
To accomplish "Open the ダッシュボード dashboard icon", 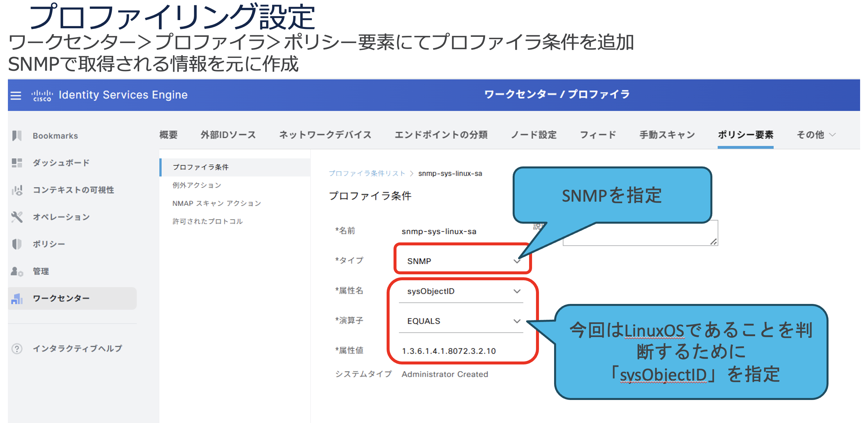I will point(17,163).
